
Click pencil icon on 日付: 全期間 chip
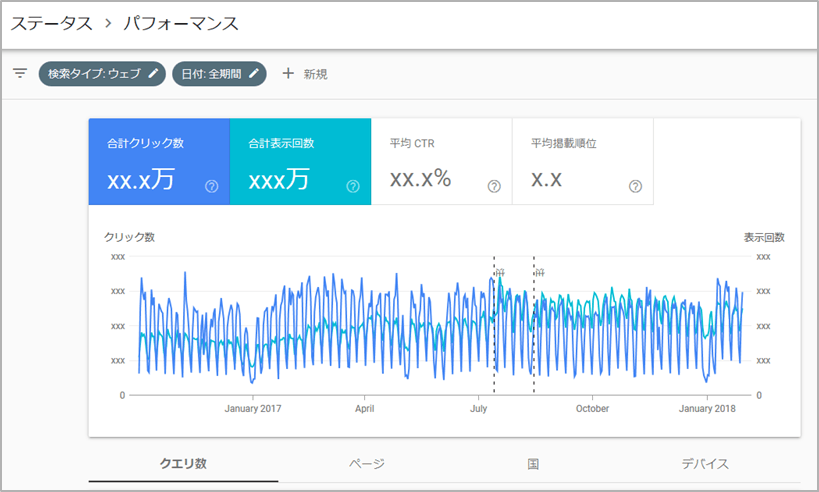click(x=254, y=74)
